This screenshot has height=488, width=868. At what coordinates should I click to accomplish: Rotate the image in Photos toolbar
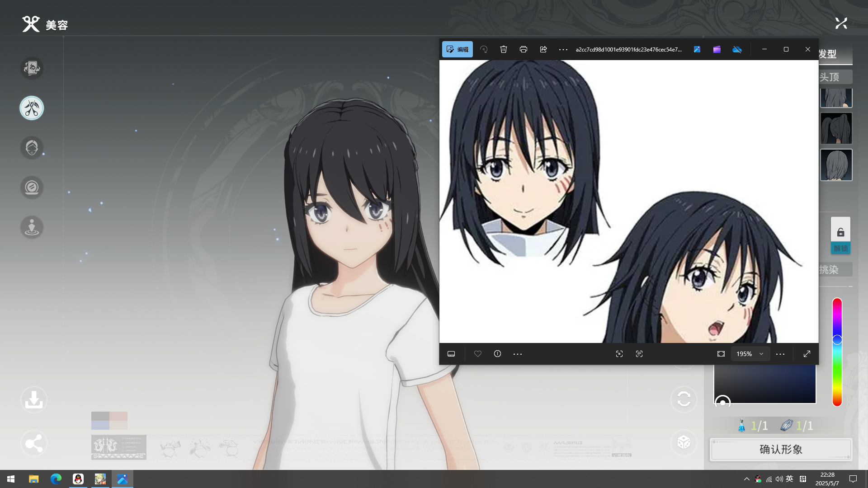(484, 49)
